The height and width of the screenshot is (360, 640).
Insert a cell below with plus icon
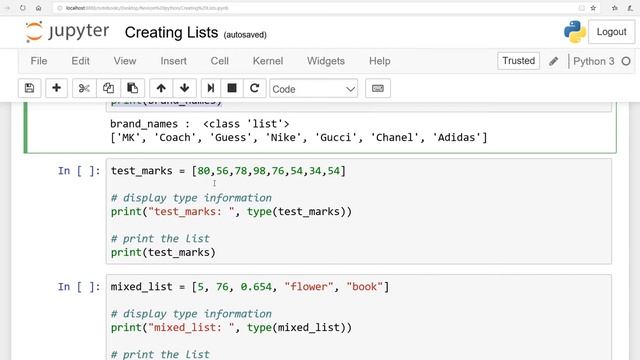(56, 88)
